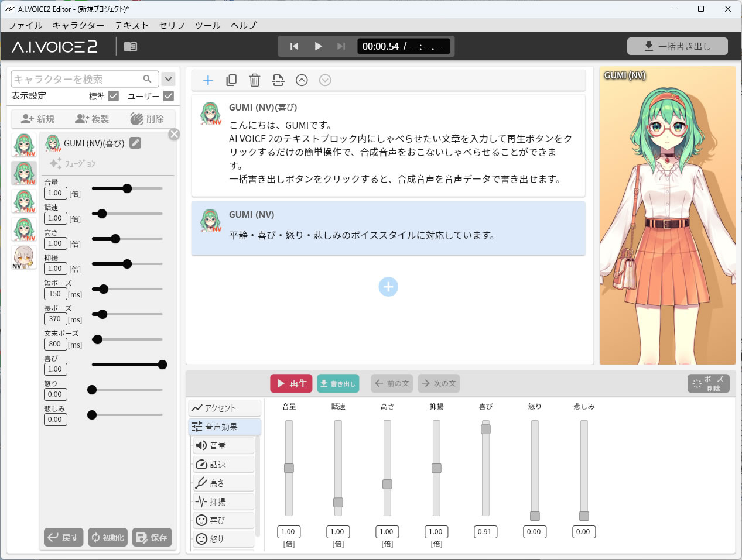This screenshot has width=742, height=560.
Task: Open the ヘルプ menu
Action: [243, 25]
